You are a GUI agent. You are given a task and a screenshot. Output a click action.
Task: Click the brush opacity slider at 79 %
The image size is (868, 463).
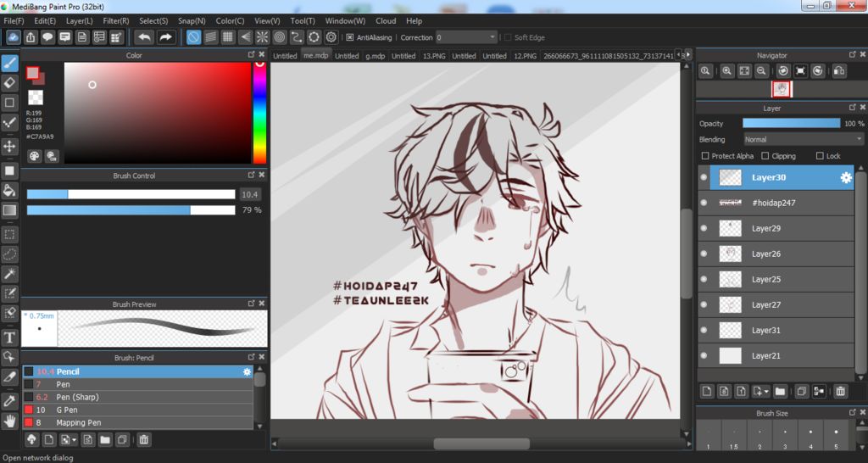(131, 210)
